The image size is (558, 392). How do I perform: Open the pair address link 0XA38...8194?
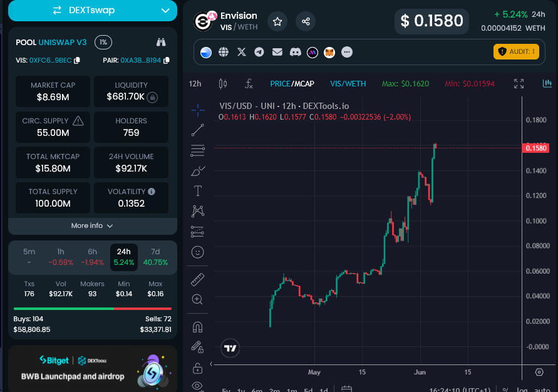pos(140,61)
